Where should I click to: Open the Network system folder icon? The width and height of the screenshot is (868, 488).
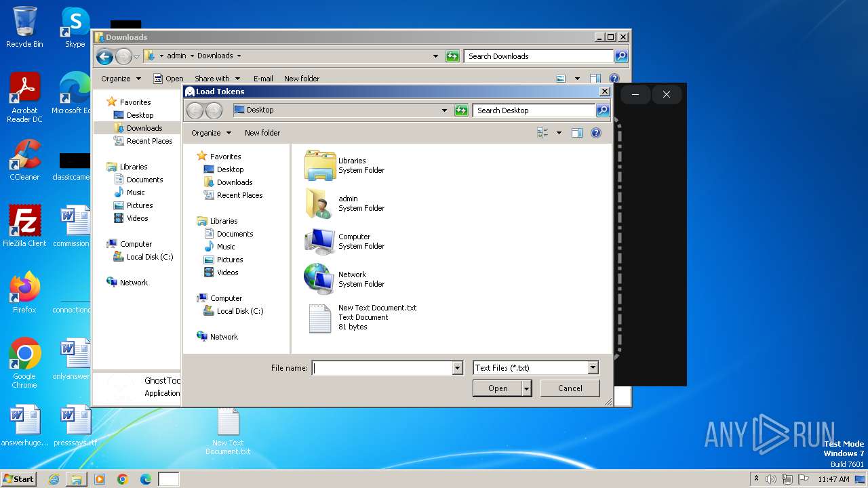pyautogui.click(x=320, y=279)
